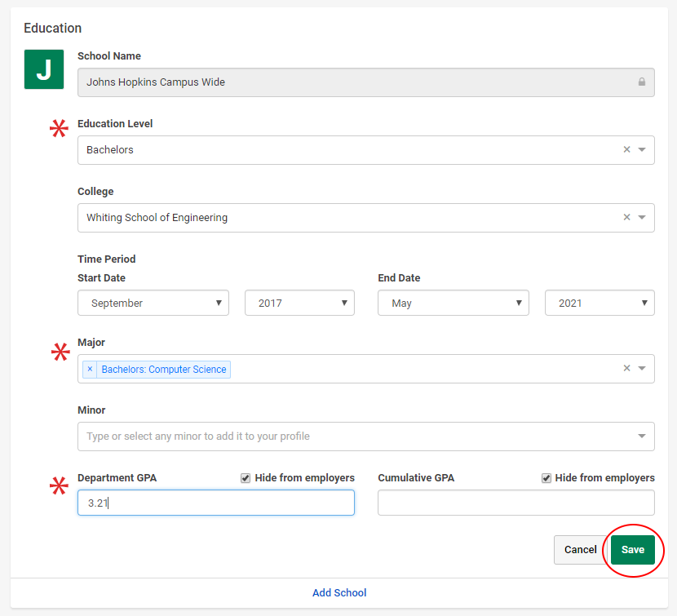Clear all majors with the X icon
Screen dimensions: 677x616
[x=626, y=368]
